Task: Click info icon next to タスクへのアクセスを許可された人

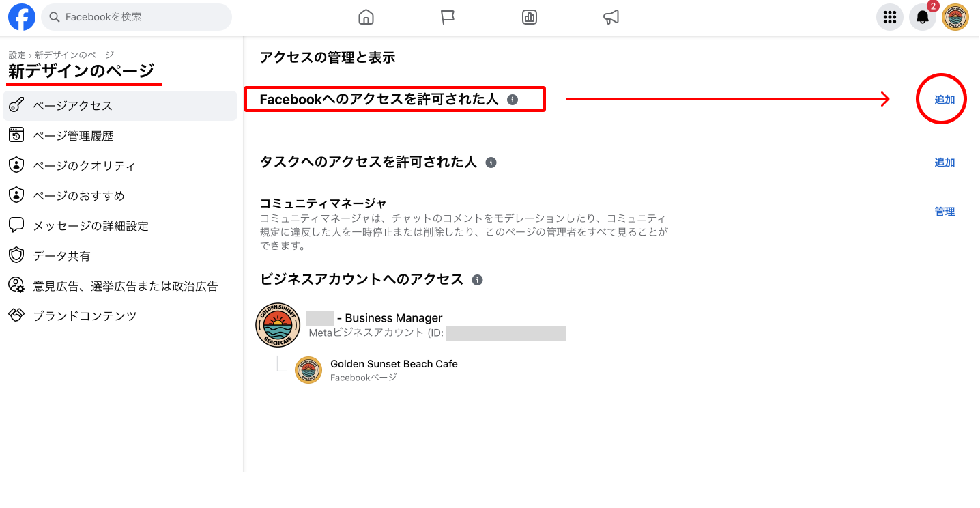Action: pyautogui.click(x=491, y=163)
